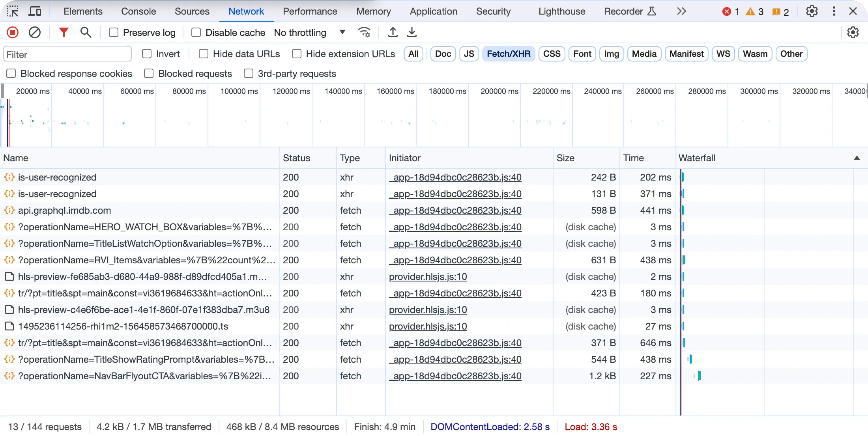The width and height of the screenshot is (868, 436).
Task: Click the Waterfall sort arrow
Action: (857, 158)
